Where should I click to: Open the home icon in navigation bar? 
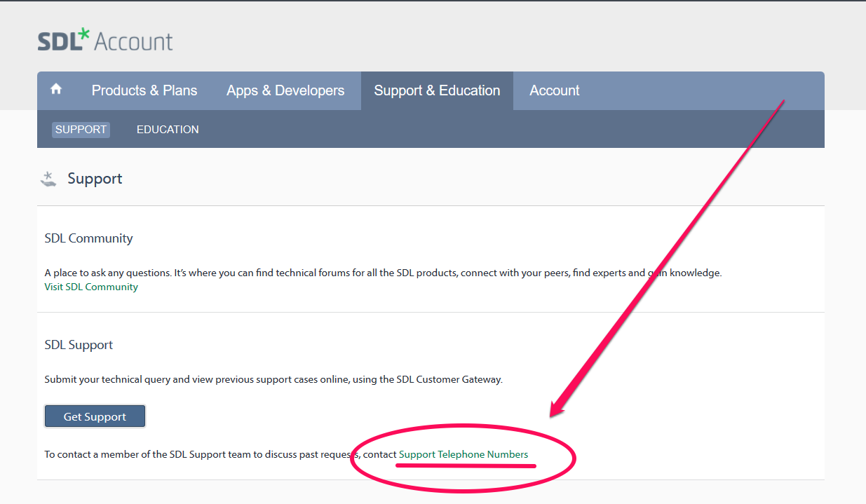tap(56, 90)
